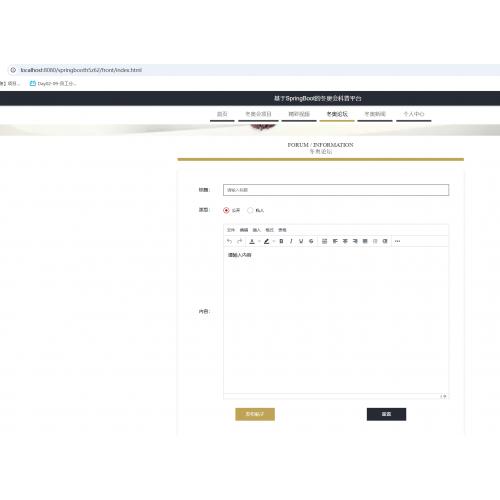Screen dimensions: 500x500
Task: Open the 个人中心 navigation tab
Action: (414, 114)
